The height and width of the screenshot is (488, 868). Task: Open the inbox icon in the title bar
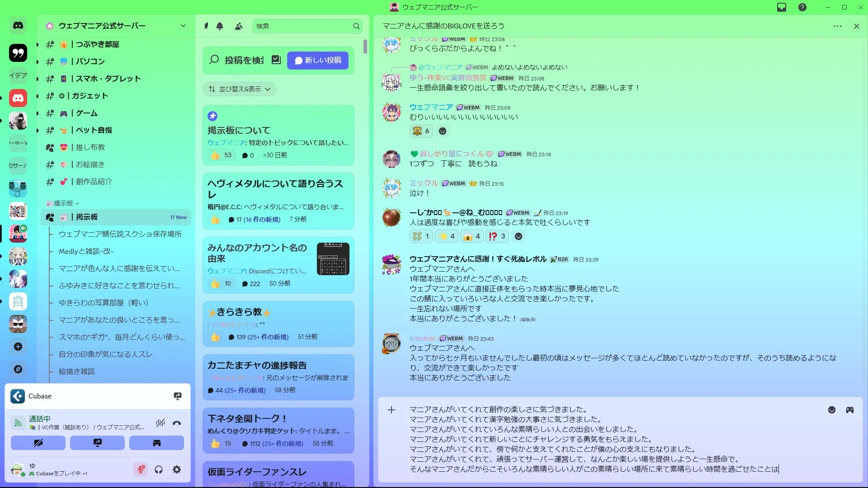(x=782, y=7)
